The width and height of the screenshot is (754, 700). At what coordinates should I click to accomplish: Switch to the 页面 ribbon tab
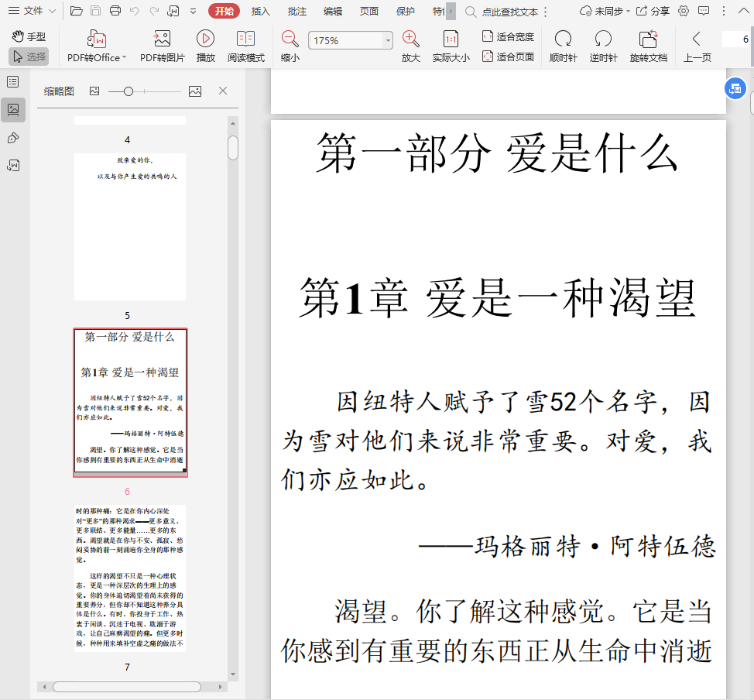(369, 11)
